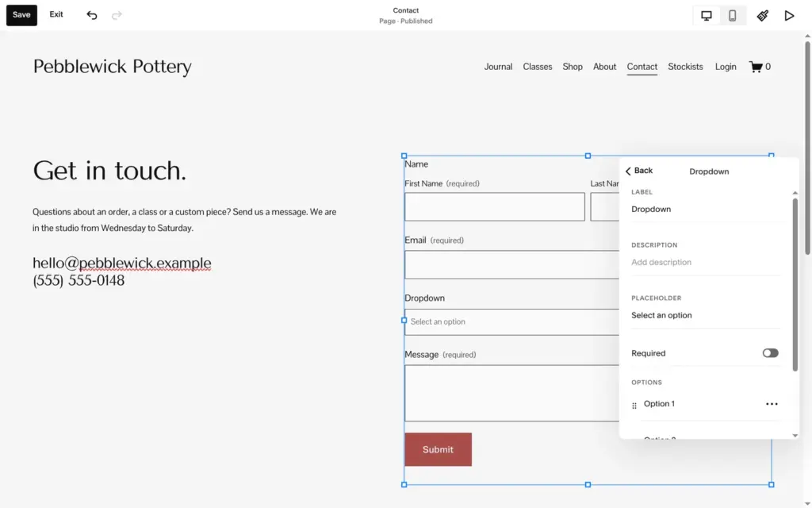
Task: Open Shop navigation item
Action: pyautogui.click(x=573, y=67)
